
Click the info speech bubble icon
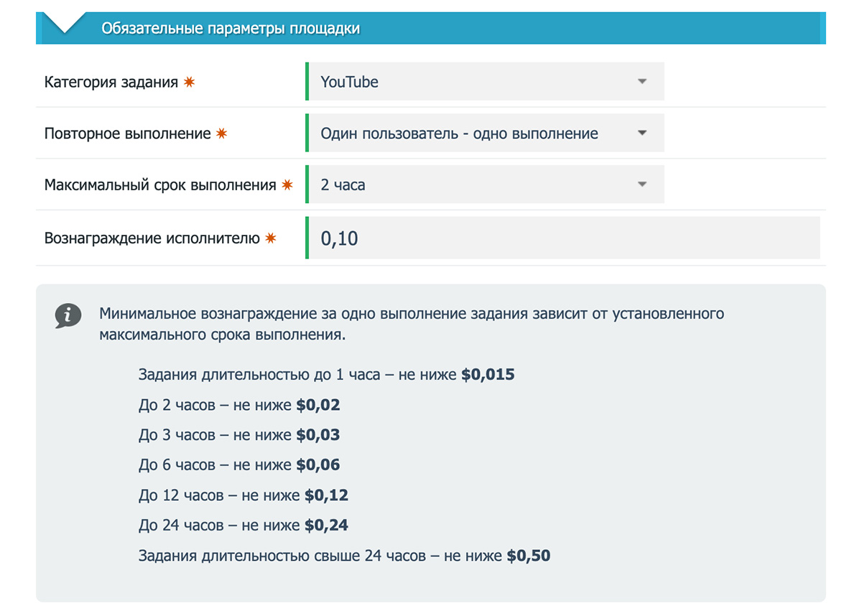click(x=68, y=315)
